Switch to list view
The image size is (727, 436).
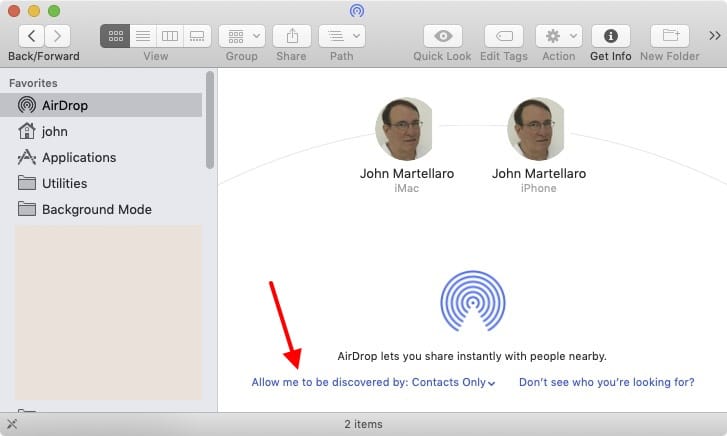pyautogui.click(x=143, y=36)
